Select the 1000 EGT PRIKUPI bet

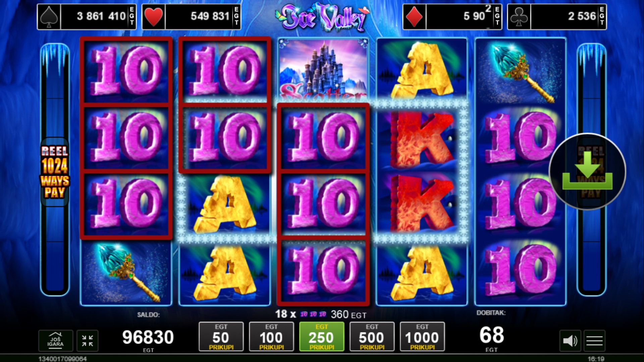[422, 337]
